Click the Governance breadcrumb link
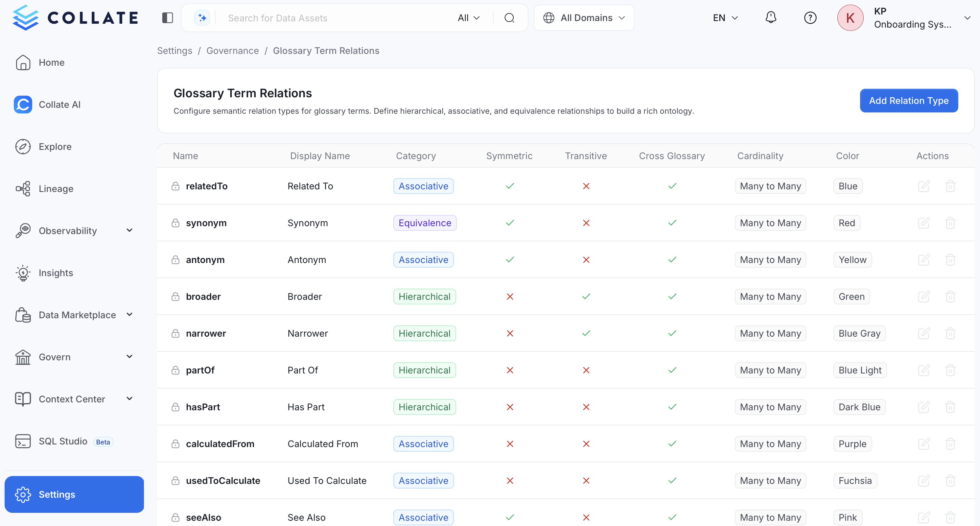Image resolution: width=980 pixels, height=526 pixels. pos(232,51)
